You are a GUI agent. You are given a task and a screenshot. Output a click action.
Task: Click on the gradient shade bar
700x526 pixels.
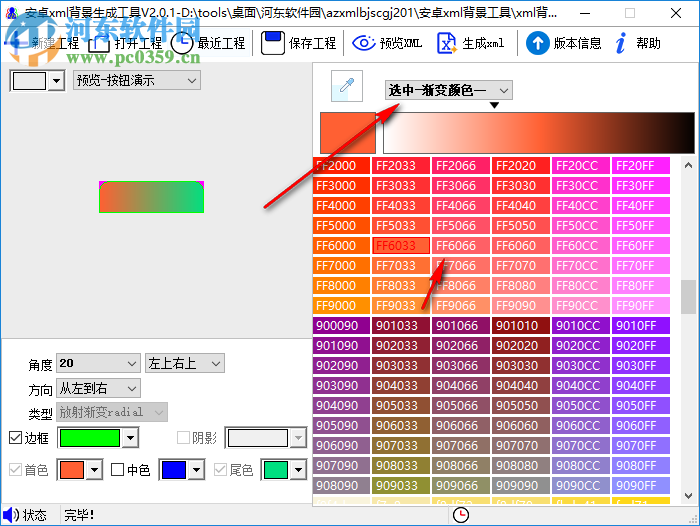[539, 133]
